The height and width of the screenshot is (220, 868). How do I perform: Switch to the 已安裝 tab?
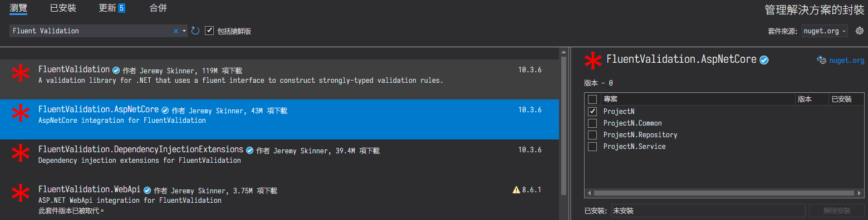point(63,8)
